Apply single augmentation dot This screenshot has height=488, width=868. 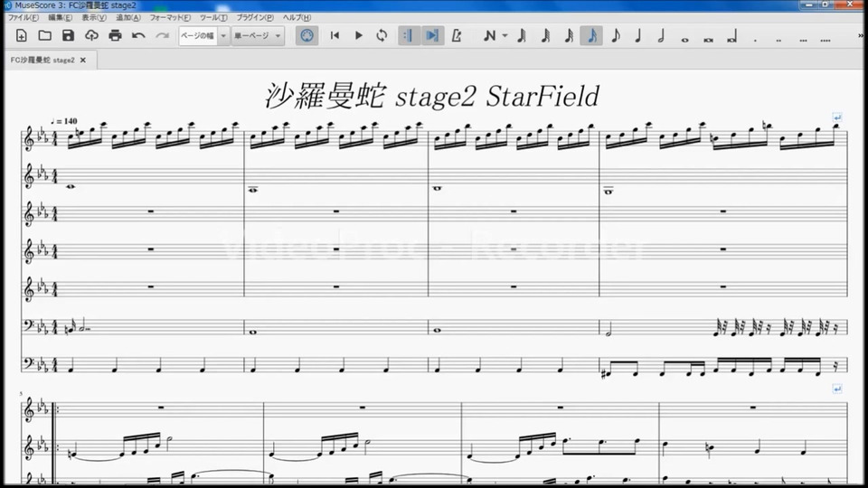[755, 39]
